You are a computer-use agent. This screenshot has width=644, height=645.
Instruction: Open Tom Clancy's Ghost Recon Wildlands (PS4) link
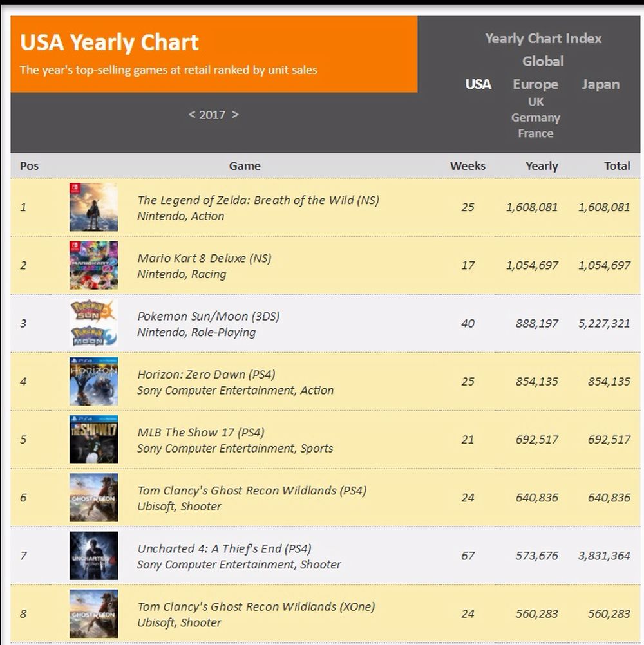pyautogui.click(x=252, y=491)
